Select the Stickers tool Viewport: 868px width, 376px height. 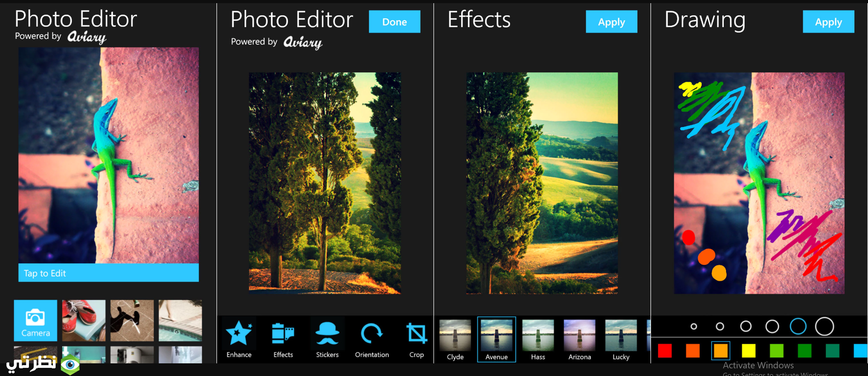327,339
